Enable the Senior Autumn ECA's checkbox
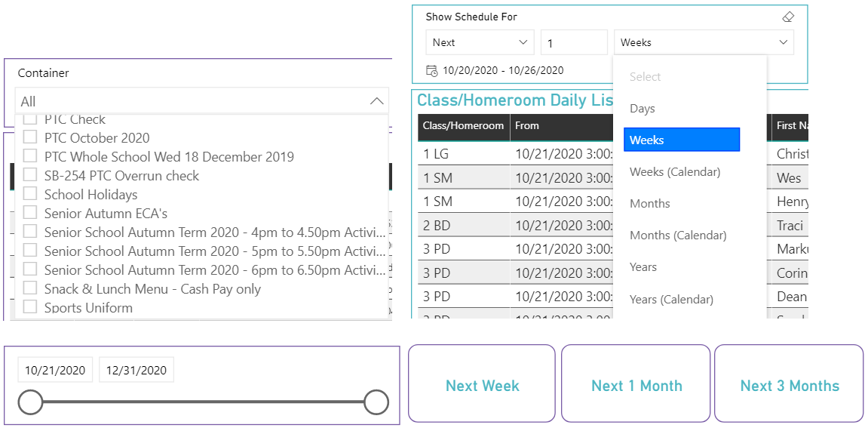Image resolution: width=868 pixels, height=428 pixels. [x=30, y=213]
